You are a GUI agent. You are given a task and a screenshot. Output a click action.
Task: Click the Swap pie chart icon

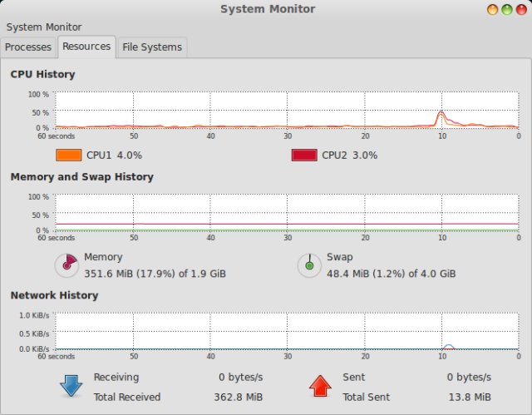pos(308,265)
